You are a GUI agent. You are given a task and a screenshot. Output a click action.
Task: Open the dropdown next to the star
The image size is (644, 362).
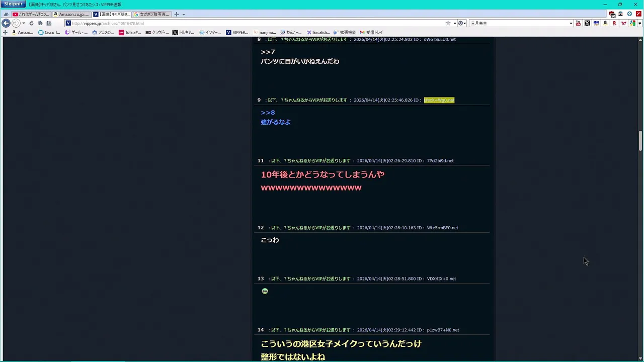[x=454, y=23]
